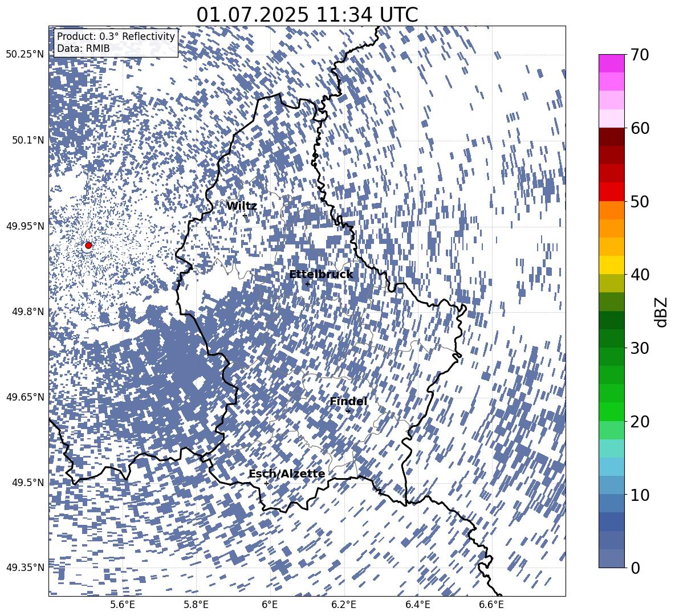This screenshot has width=675, height=616.
Task: Click the Esch/Alzette city label
Action: (x=287, y=474)
